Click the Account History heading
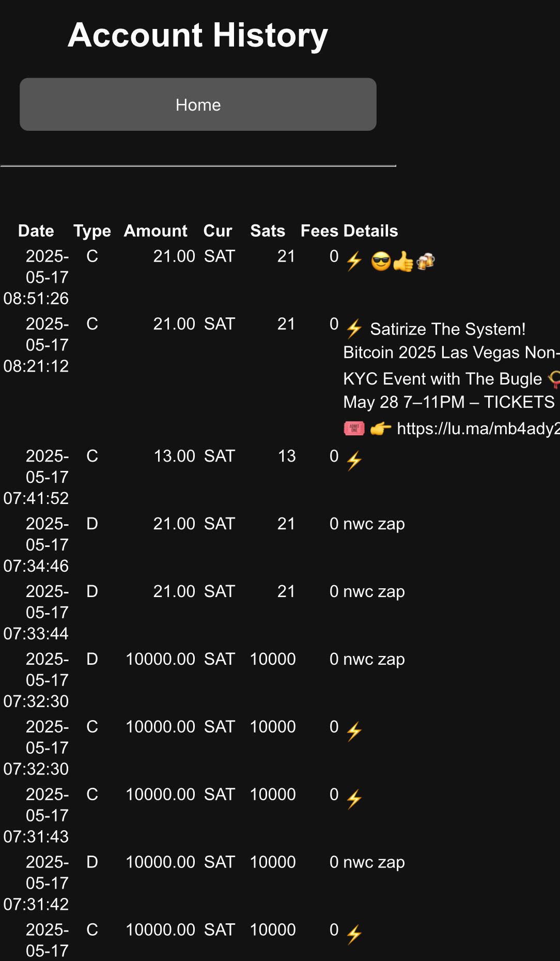Image resolution: width=560 pixels, height=961 pixels. (x=198, y=35)
